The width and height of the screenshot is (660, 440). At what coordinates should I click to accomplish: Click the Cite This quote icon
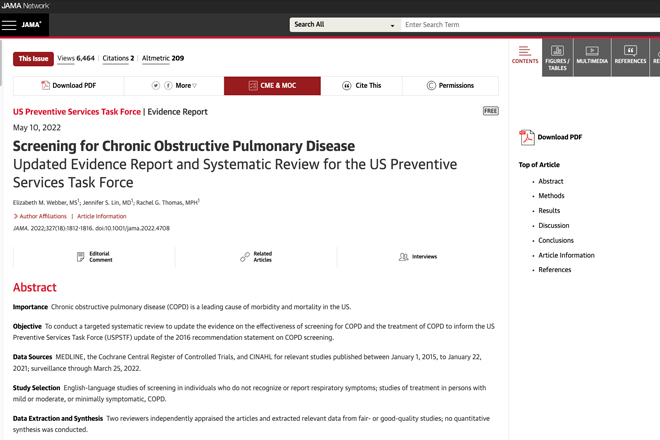[x=346, y=86]
